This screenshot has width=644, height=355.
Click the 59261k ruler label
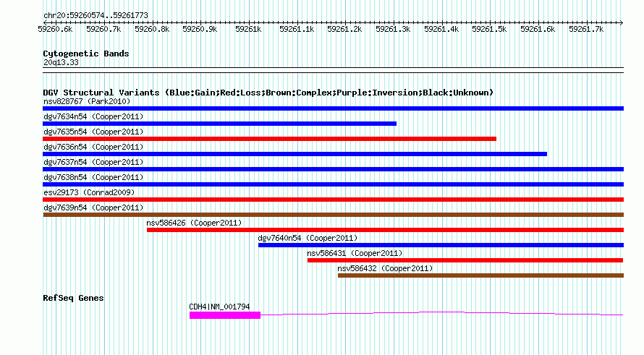(x=248, y=29)
